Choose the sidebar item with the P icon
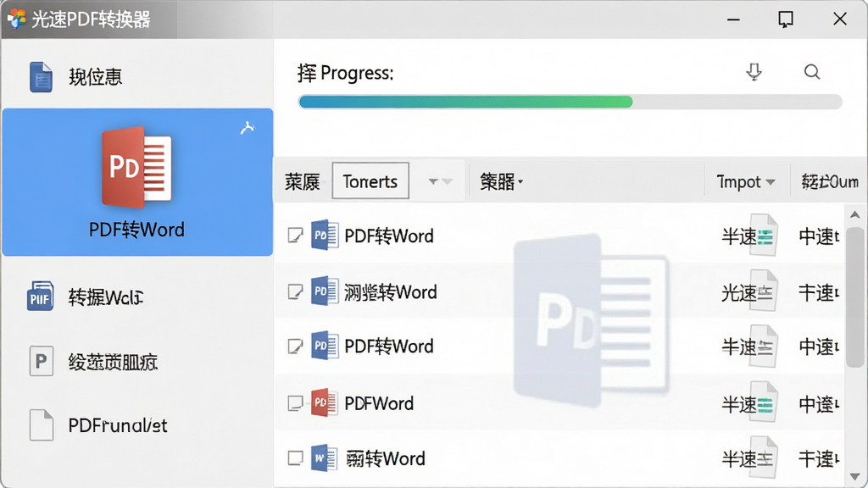The width and height of the screenshot is (868, 488). (41, 361)
